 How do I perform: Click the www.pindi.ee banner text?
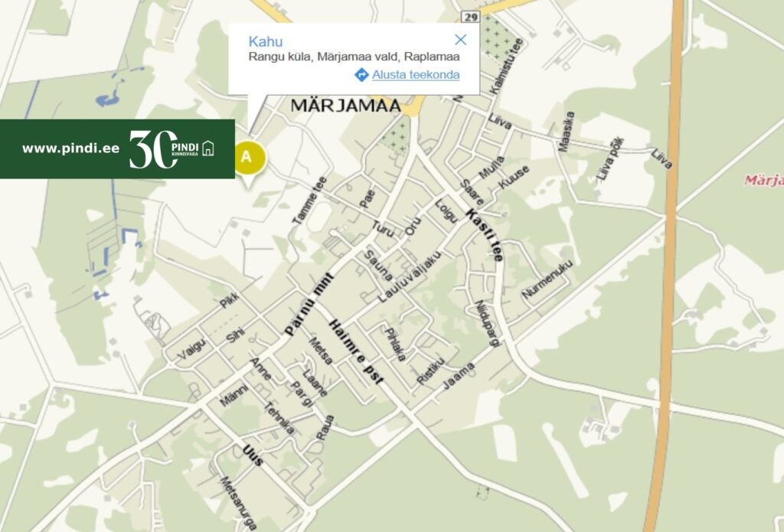tap(71, 149)
